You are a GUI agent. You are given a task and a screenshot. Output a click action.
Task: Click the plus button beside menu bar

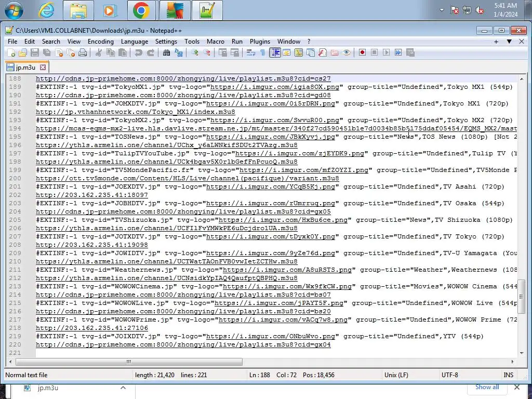click(x=496, y=42)
